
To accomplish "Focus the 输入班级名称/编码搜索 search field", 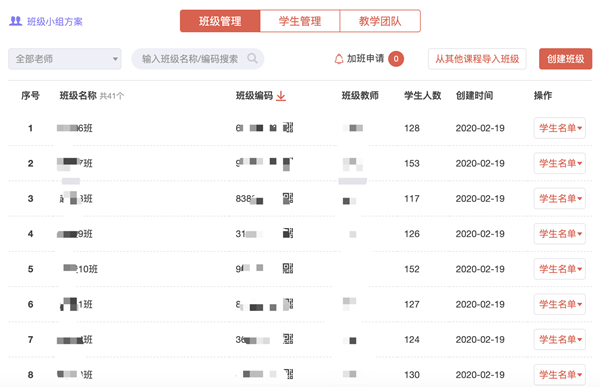I will tap(198, 59).
